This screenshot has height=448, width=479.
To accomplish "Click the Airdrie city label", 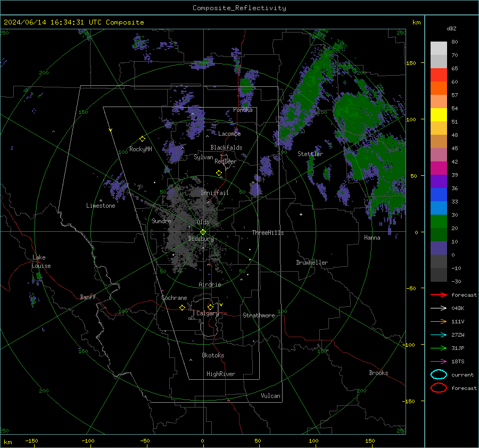I will click(x=210, y=284).
